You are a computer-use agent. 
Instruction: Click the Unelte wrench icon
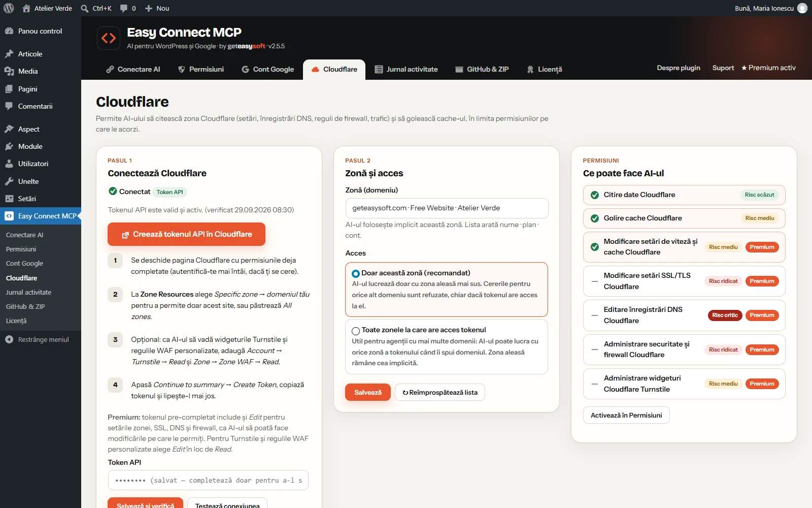coord(9,181)
